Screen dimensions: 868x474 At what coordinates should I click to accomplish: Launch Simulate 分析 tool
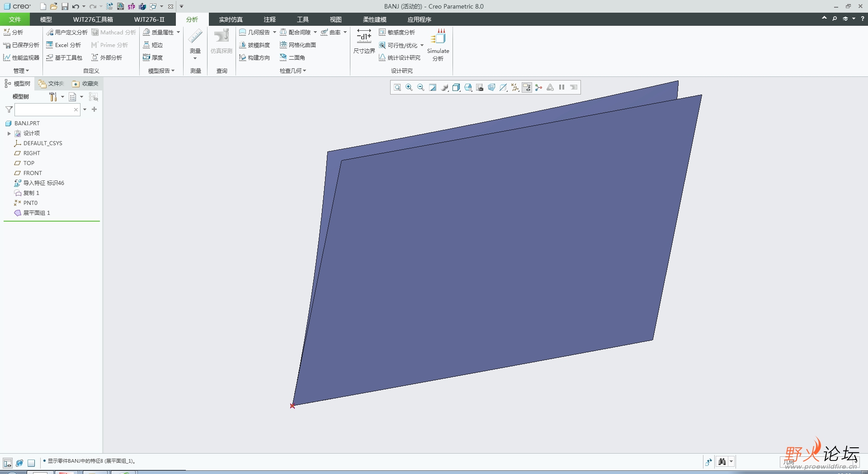pos(438,44)
